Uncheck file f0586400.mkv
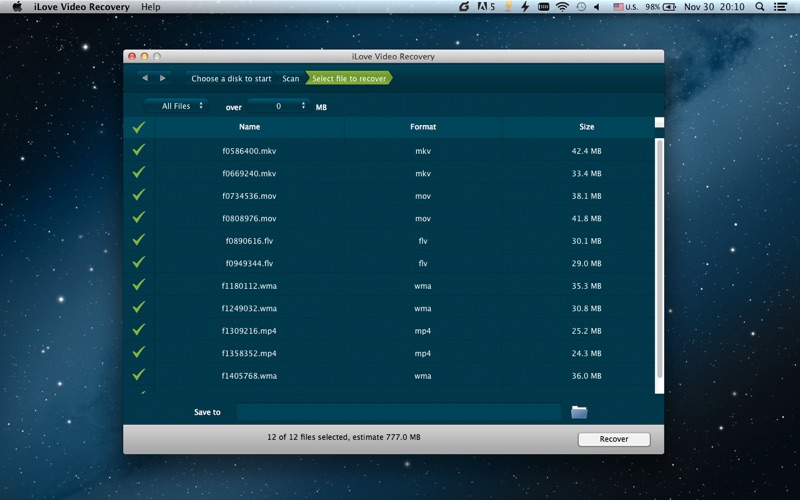The image size is (800, 500). point(139,150)
